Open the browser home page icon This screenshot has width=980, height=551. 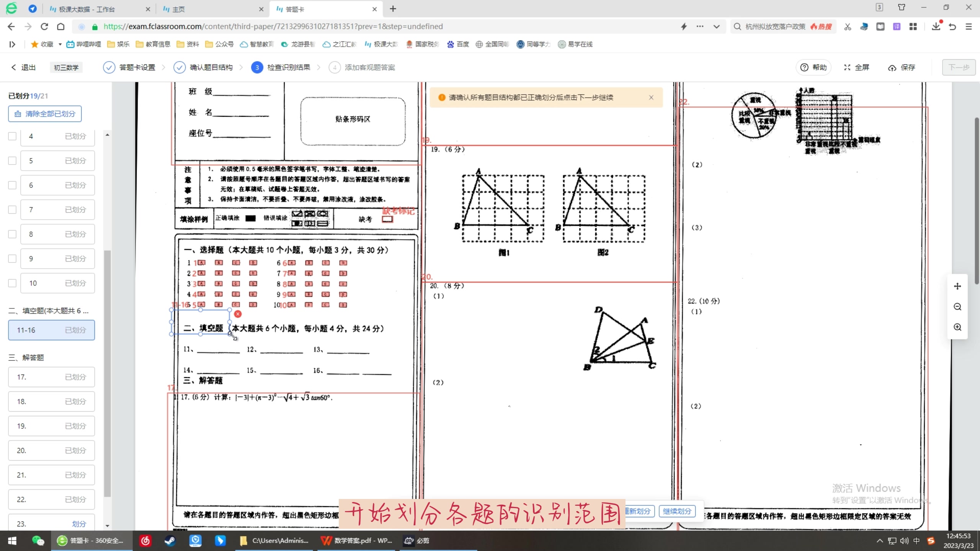click(60, 26)
